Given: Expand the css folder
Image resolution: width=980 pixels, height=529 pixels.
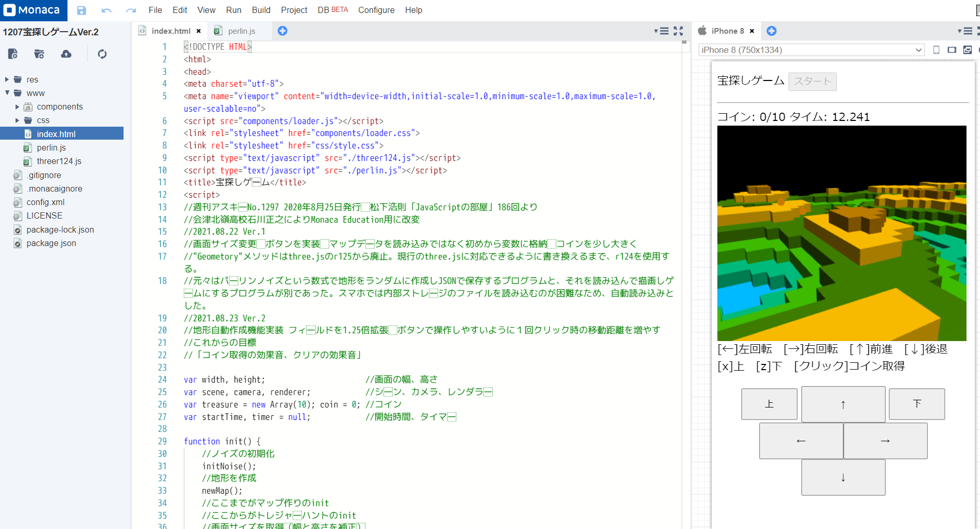Looking at the screenshot, I should point(17,120).
